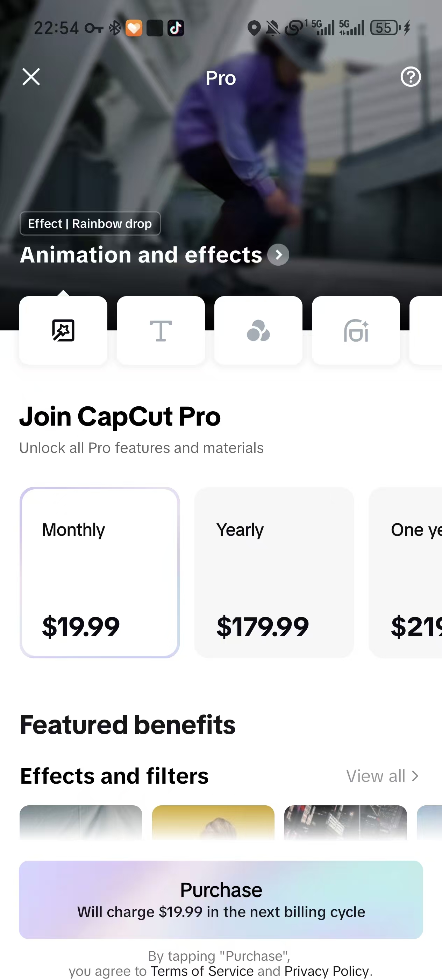
Task: Tap the Effect | Rainbow drop label
Action: point(90,224)
